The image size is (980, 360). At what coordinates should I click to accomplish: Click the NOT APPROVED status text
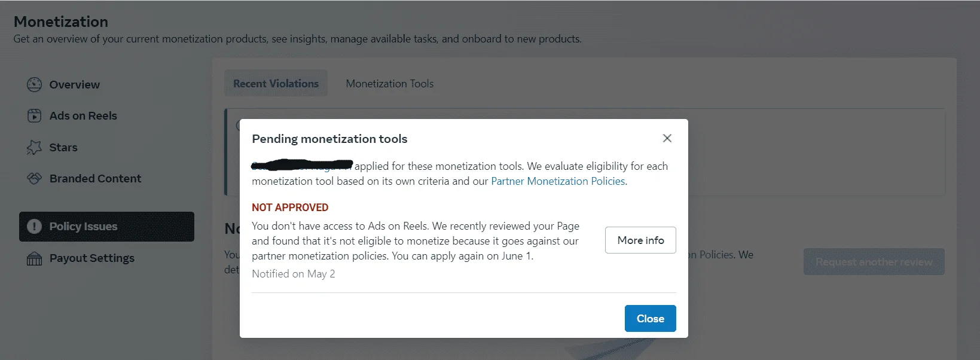point(290,208)
